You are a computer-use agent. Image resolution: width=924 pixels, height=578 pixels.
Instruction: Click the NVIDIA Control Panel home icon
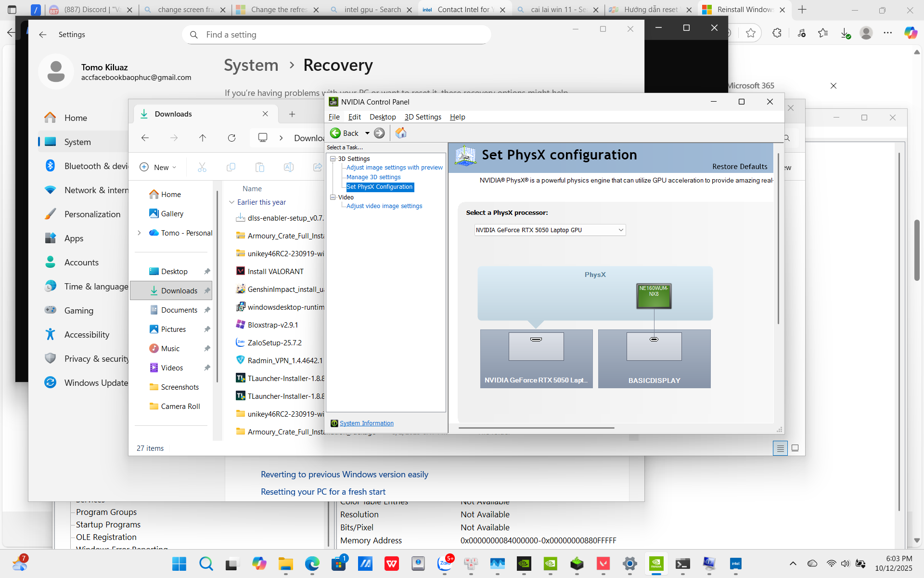click(x=400, y=133)
